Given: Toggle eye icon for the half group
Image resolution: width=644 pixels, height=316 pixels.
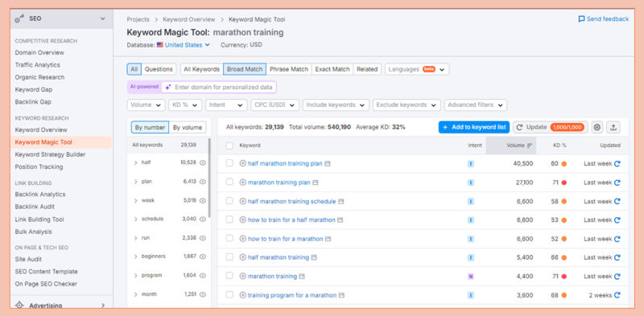Looking at the screenshot, I should [203, 162].
